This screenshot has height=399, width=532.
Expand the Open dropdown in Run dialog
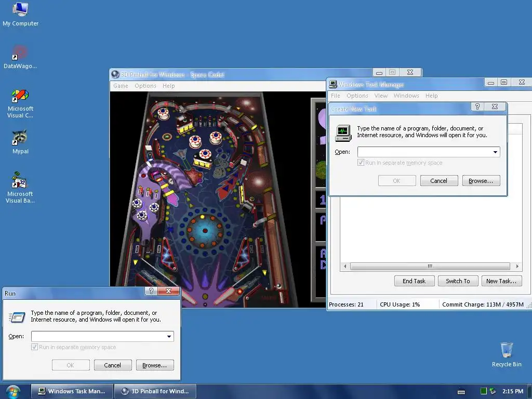pos(169,336)
